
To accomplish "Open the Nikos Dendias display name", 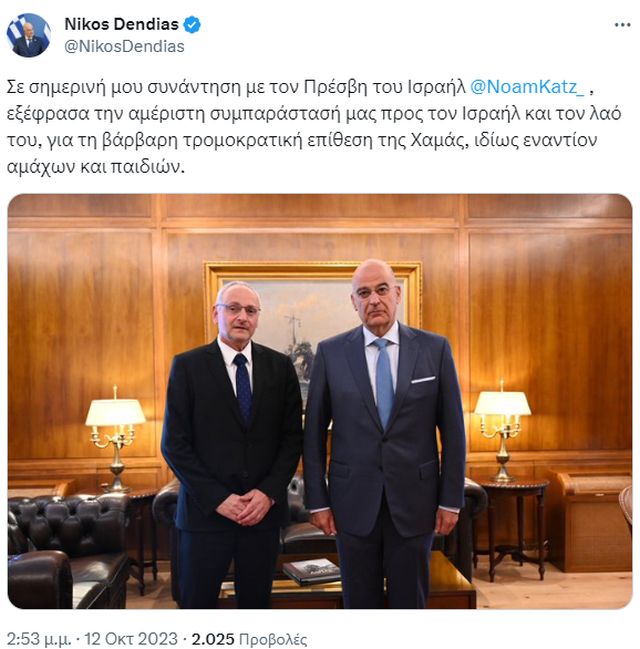I will pyautogui.click(x=121, y=24).
